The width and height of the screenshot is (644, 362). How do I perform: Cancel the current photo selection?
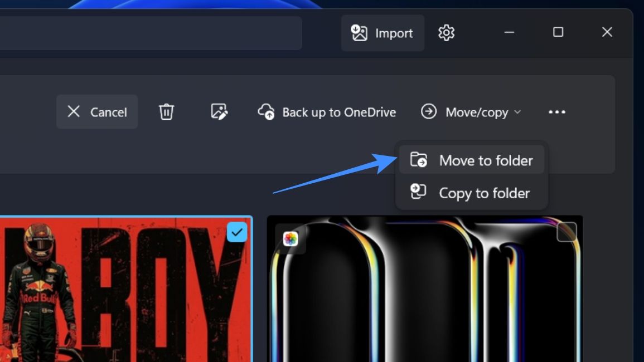(97, 112)
